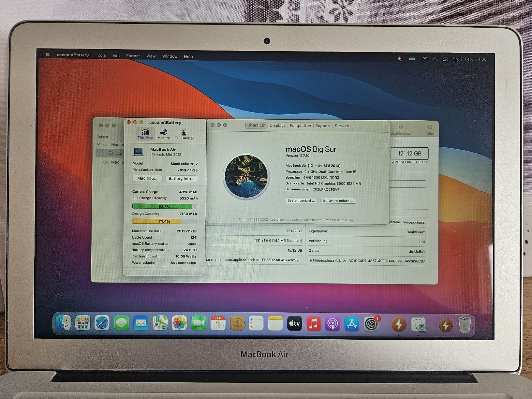532x399 pixels.
Task: Switch to the Support tab
Action: click(323, 126)
